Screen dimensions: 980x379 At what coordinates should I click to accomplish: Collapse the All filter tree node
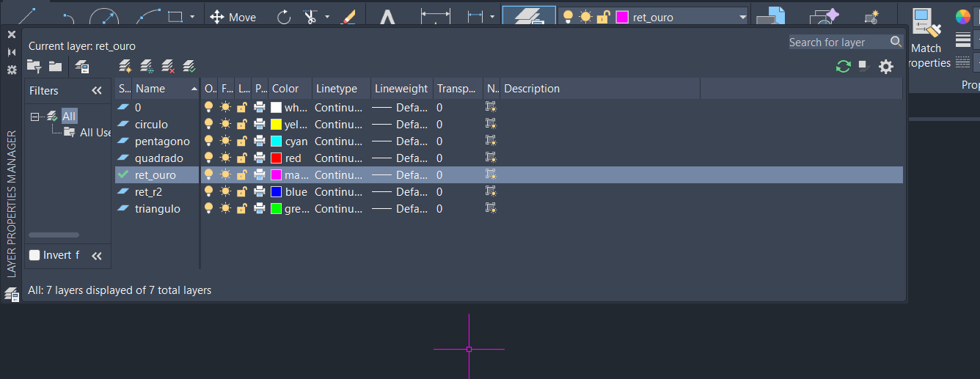pyautogui.click(x=34, y=117)
